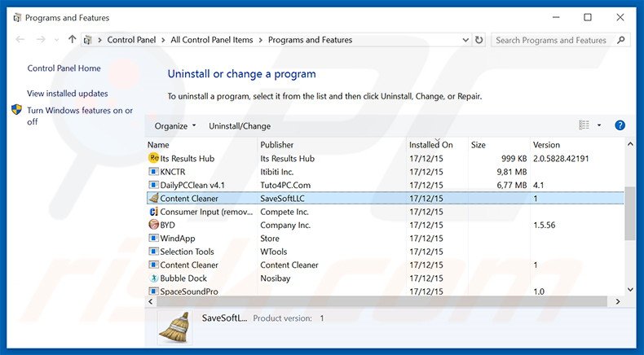Click the 999 KB size cell
This screenshot has width=644, height=355.
pos(514,159)
